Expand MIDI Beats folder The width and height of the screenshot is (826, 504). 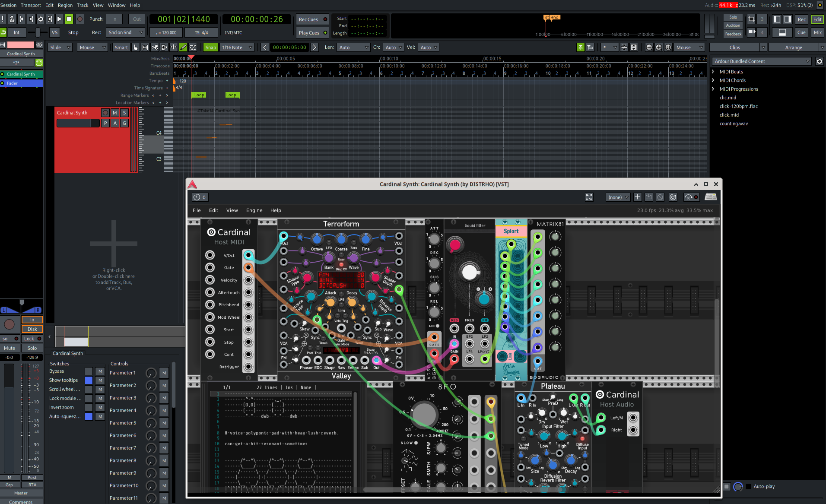coord(713,72)
